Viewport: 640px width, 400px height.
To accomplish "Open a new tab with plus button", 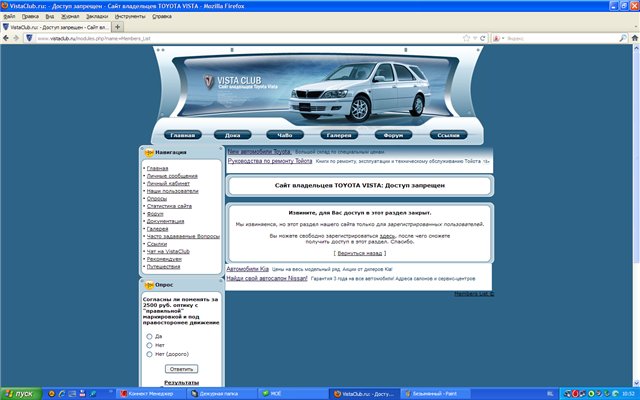I will coord(118,27).
